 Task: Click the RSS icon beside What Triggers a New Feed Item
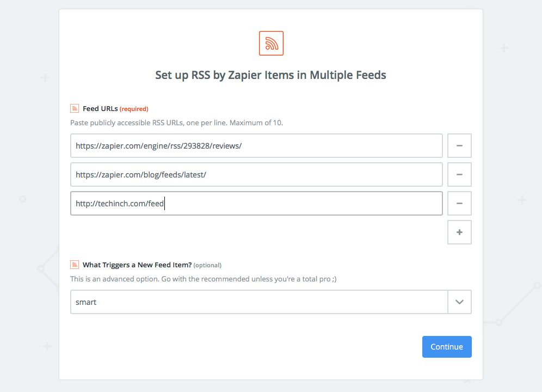point(75,265)
